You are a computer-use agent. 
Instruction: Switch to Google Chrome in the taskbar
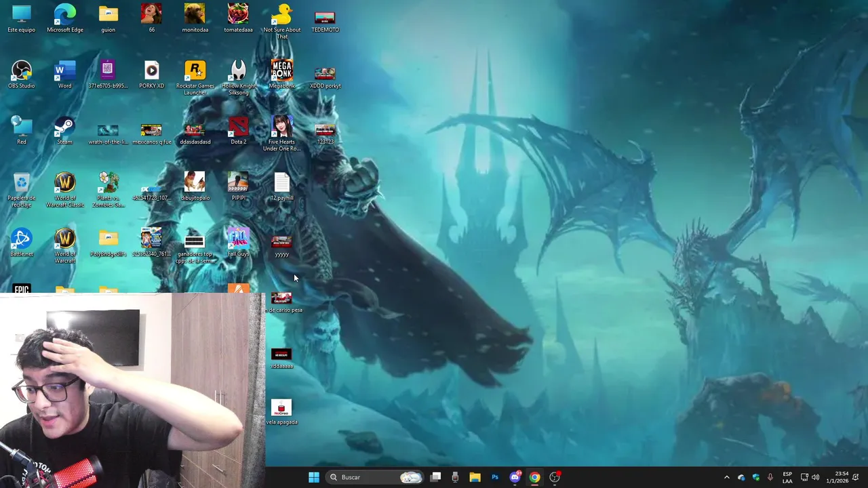534,477
